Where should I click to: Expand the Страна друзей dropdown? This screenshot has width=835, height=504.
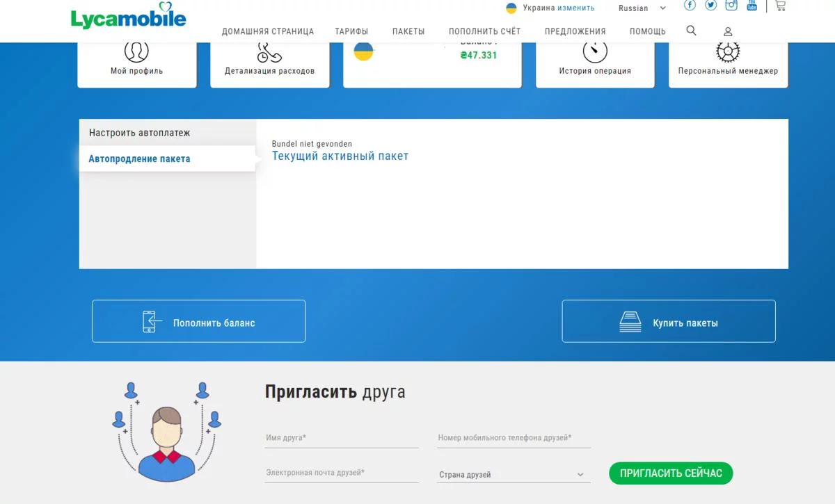point(514,475)
